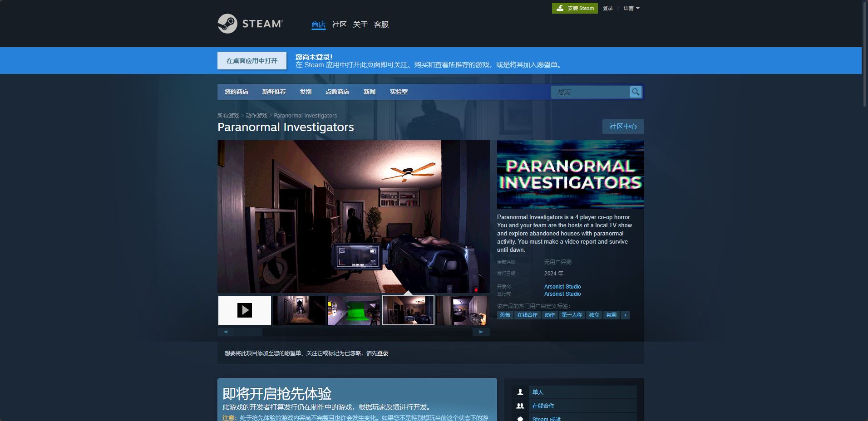
Task: Click the 氛围 tag
Action: pyautogui.click(x=612, y=315)
